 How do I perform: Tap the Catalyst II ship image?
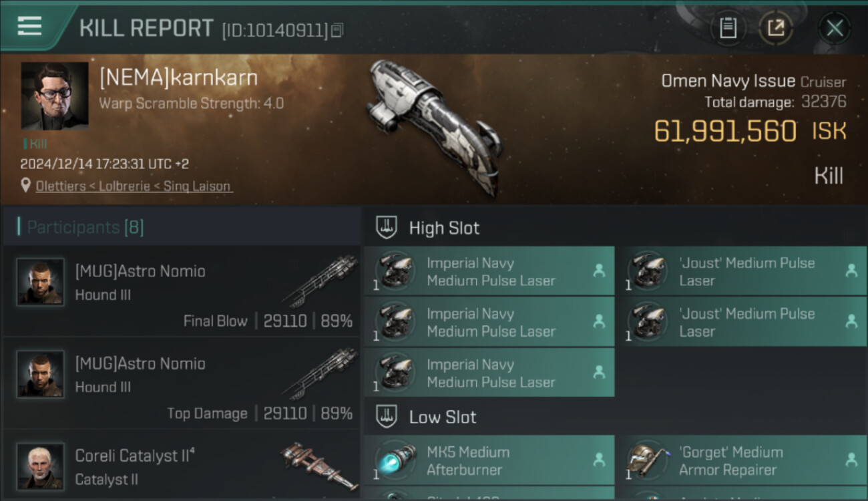(319, 464)
